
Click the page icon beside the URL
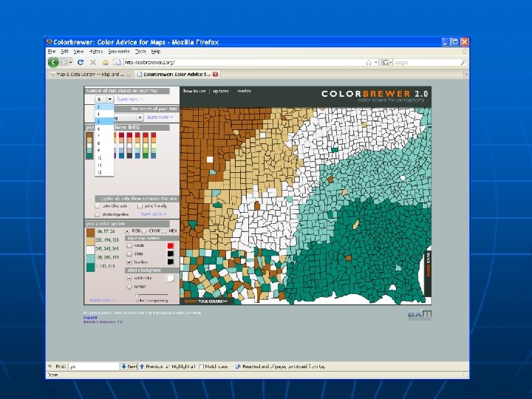click(118, 62)
